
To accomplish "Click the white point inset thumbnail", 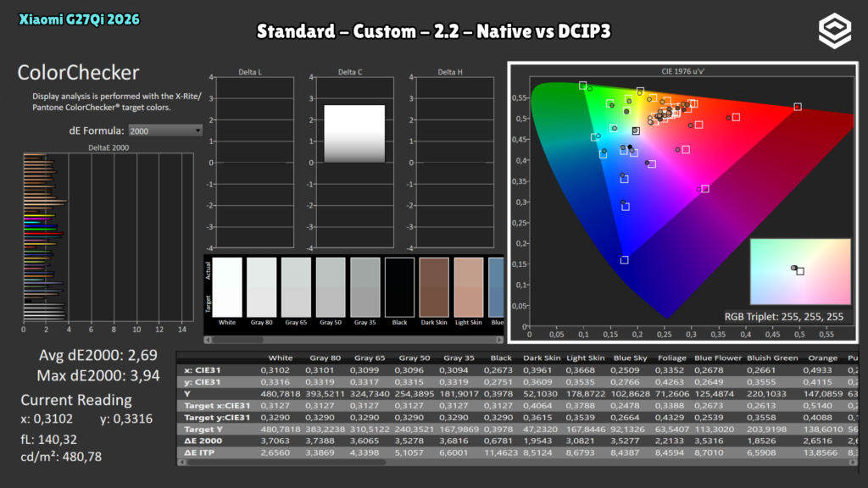I will (800, 271).
